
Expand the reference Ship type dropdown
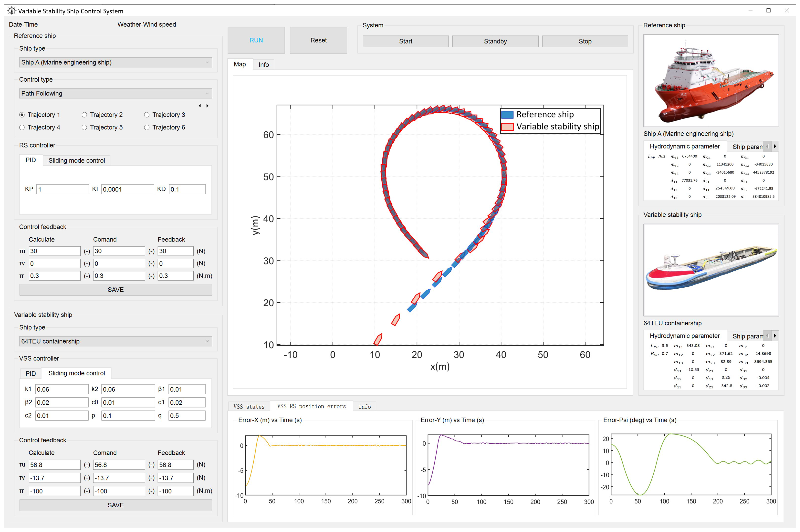tap(115, 62)
